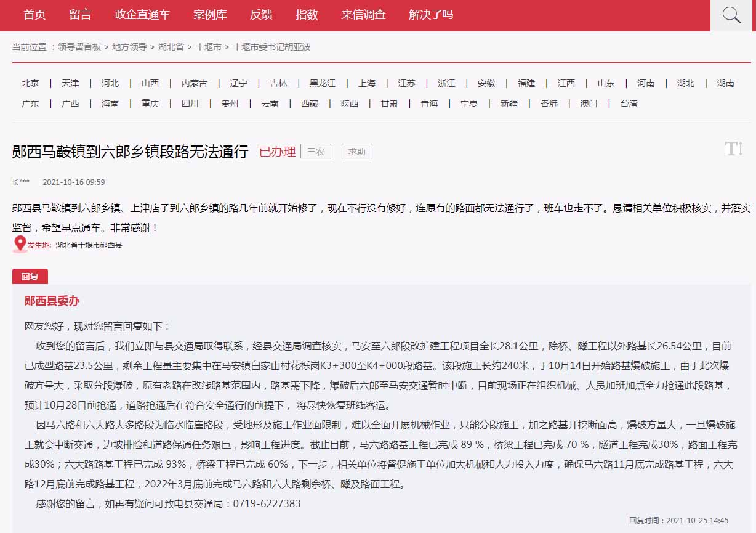Click the 回复 tab label

30,277
